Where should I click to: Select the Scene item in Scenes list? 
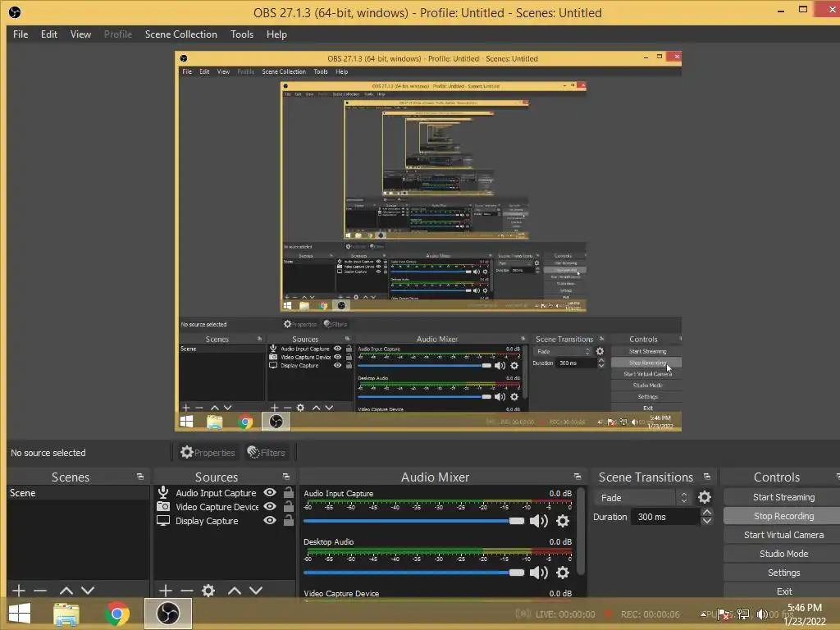click(x=78, y=493)
